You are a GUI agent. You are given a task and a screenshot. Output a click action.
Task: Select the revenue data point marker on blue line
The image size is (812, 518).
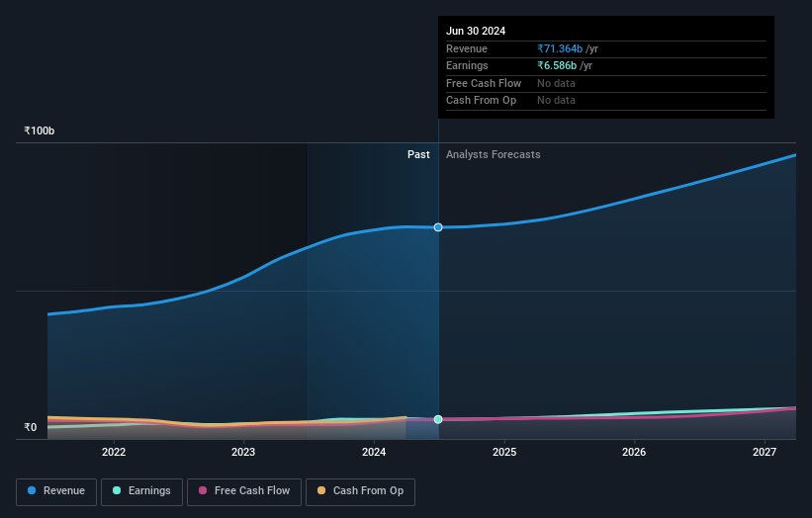(x=438, y=227)
